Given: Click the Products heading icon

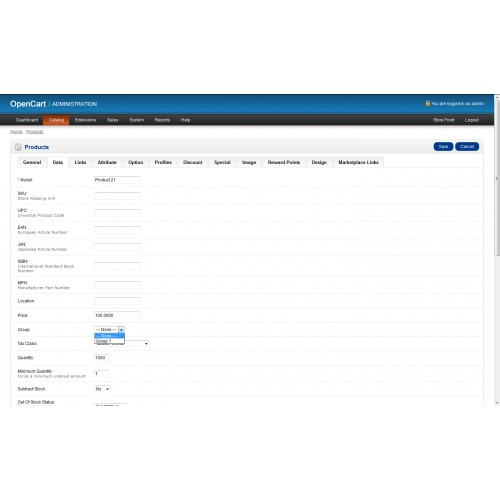Looking at the screenshot, I should 18,147.
